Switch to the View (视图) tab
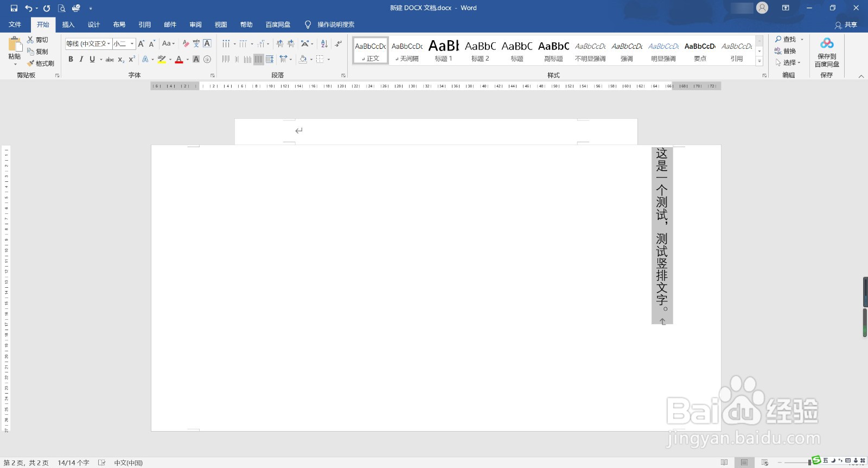This screenshot has width=868, height=468. point(221,24)
